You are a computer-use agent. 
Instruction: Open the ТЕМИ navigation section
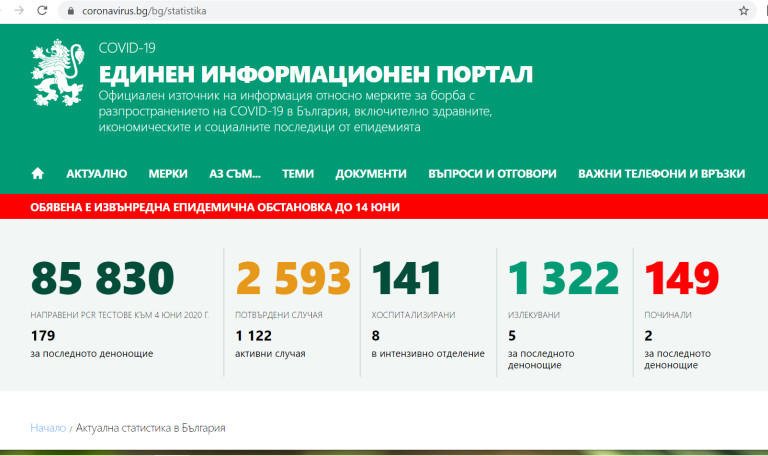coord(298,173)
